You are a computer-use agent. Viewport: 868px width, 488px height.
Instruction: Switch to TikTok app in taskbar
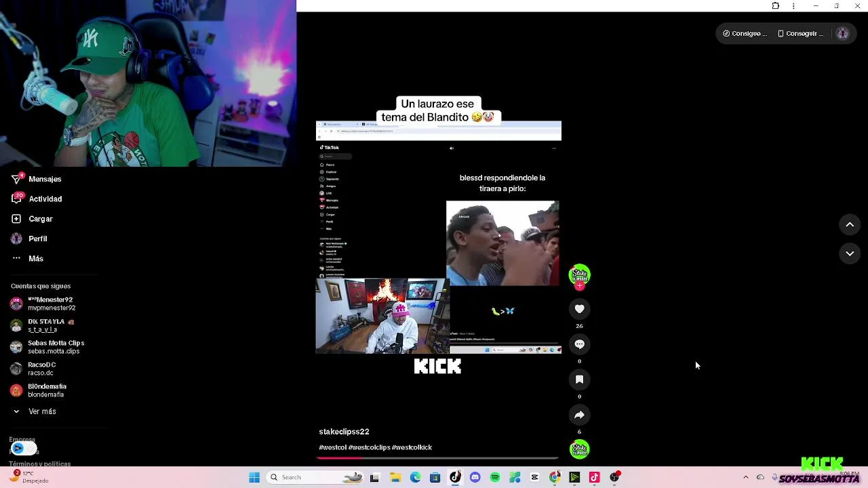(455, 478)
